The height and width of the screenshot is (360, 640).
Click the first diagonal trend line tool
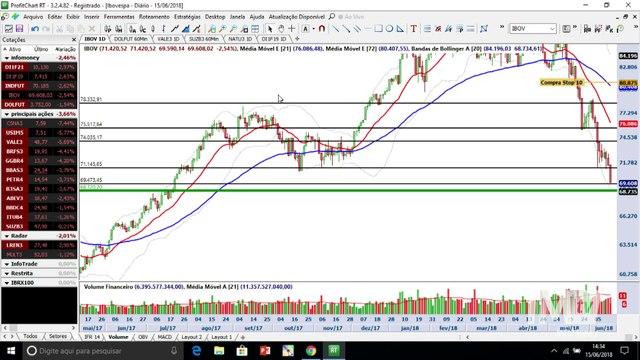click(335, 29)
